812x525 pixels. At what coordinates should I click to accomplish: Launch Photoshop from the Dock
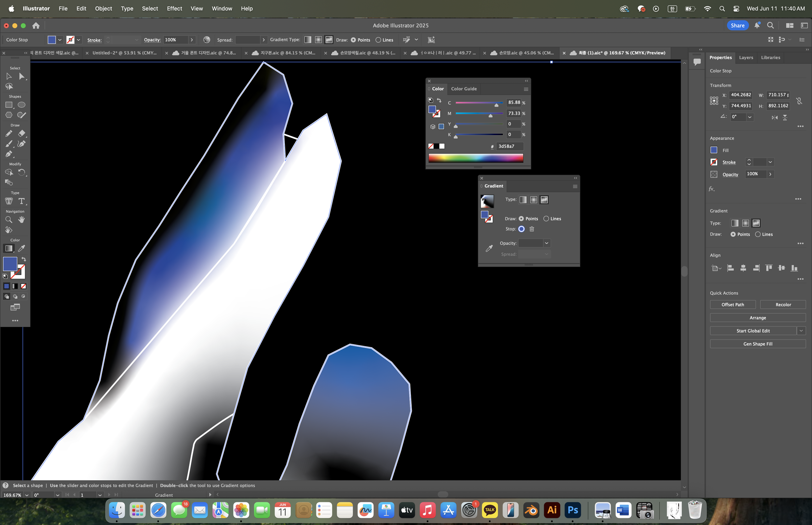click(x=573, y=510)
